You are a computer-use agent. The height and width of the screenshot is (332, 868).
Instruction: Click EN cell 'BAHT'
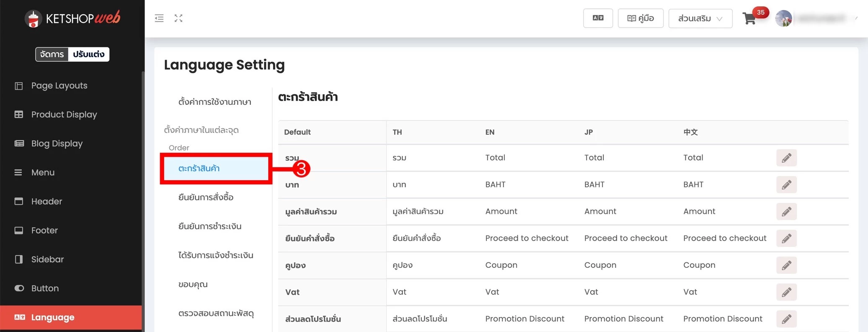pyautogui.click(x=495, y=184)
